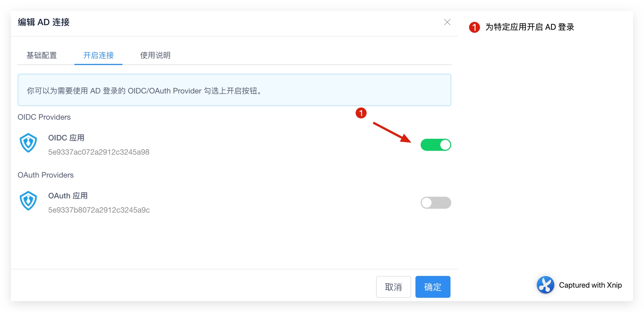Viewport: 644px width, 312px height.
Task: Click the OAuth 应用 name label
Action: click(x=68, y=196)
